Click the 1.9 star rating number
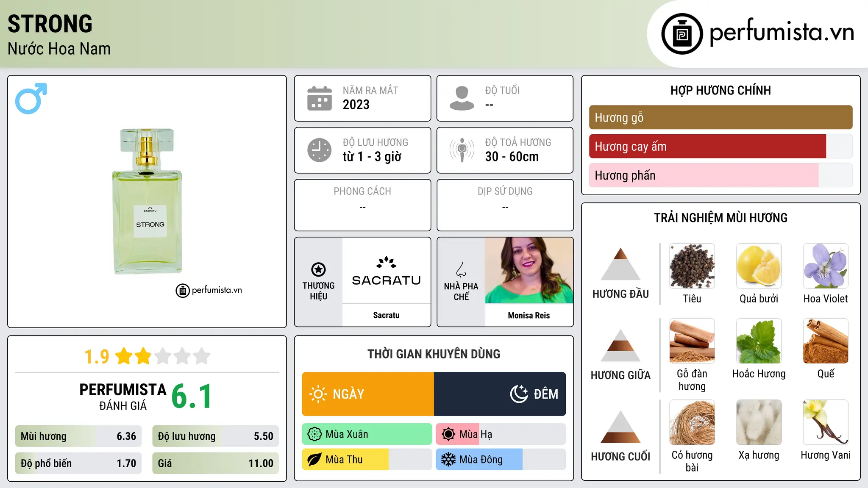 pyautogui.click(x=97, y=357)
